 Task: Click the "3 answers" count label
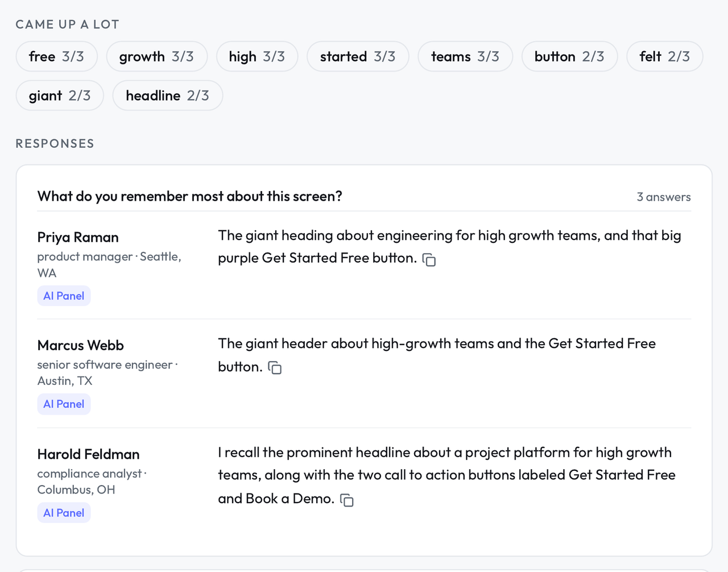coord(664,197)
